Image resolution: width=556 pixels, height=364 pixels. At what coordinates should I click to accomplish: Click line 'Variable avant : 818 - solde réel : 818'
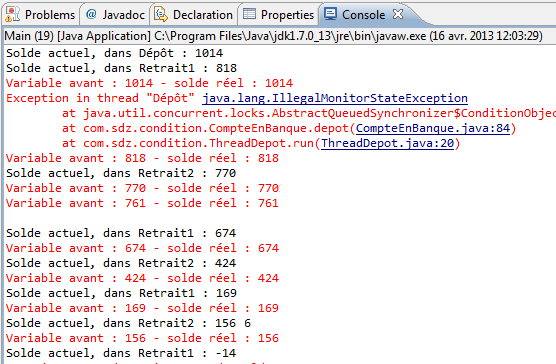point(142,158)
